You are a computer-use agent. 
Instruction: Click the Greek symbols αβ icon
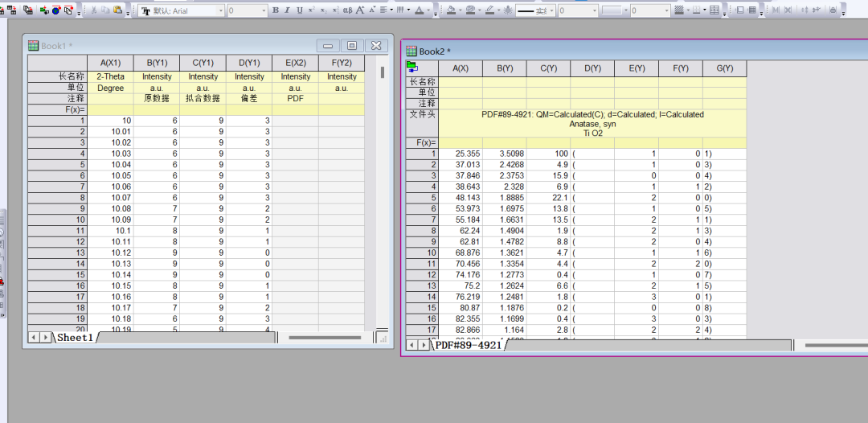point(347,10)
